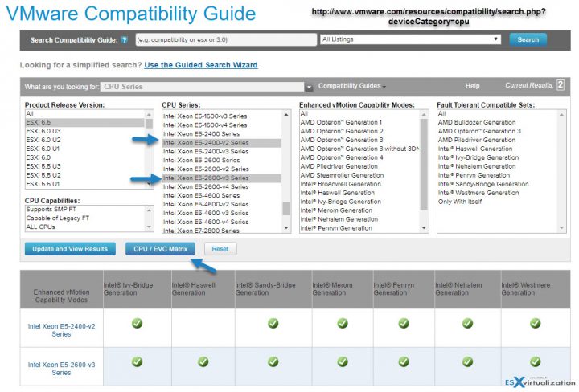This screenshot has width=579, height=392.
Task: Click the green checkmark for E5-2400-v2 under Sandy-Bridge
Action: 273,324
